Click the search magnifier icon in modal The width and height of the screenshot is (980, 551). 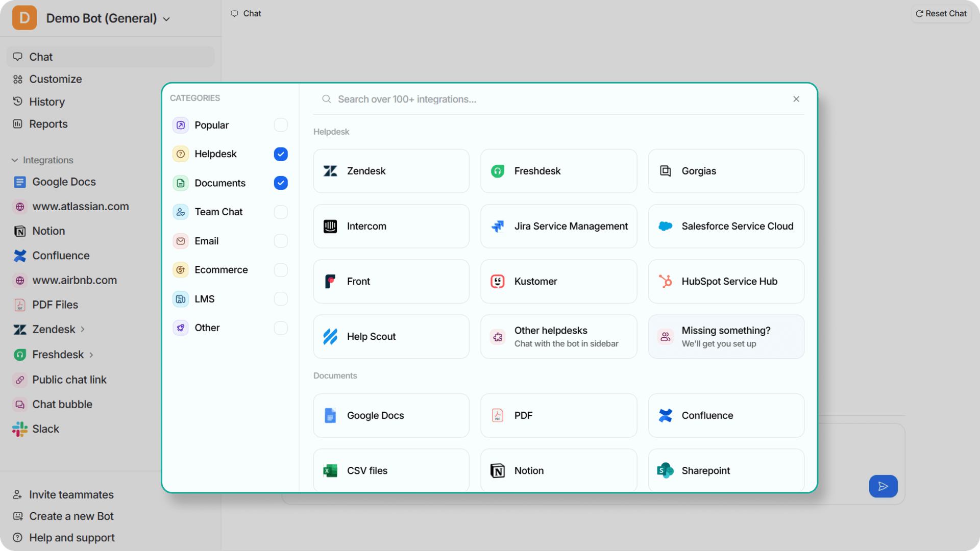coord(327,99)
